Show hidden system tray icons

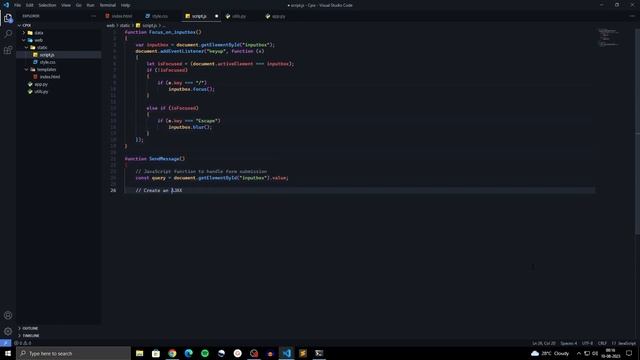[578, 353]
